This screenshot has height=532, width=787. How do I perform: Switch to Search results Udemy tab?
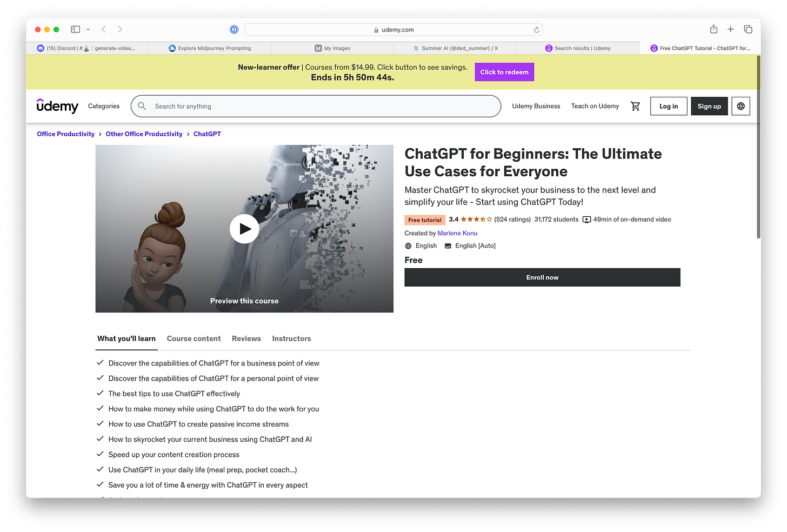[578, 48]
